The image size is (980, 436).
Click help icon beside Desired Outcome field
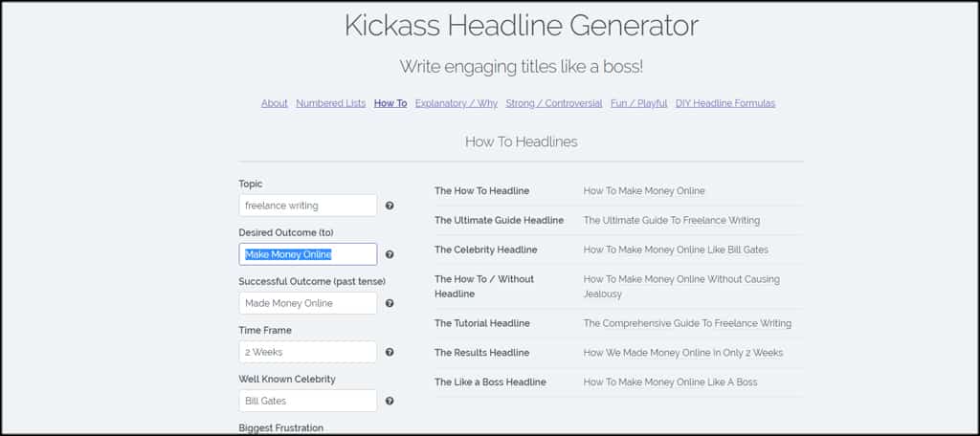(x=390, y=254)
